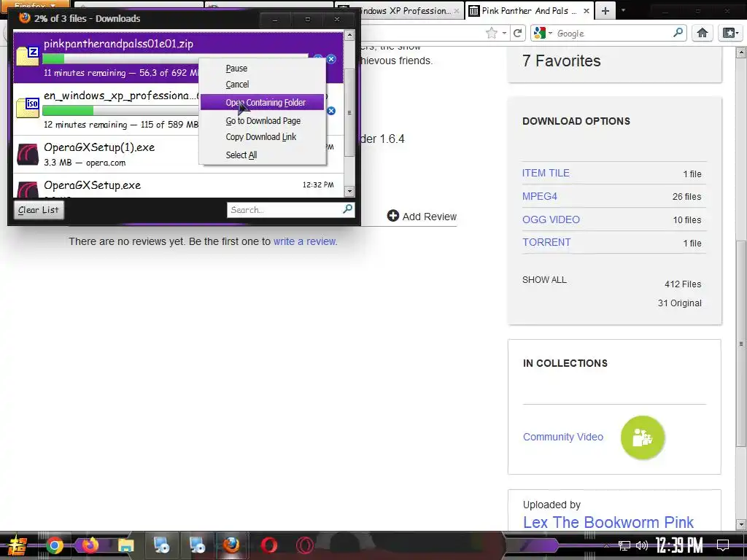Click the Add Review text link

coord(429,217)
